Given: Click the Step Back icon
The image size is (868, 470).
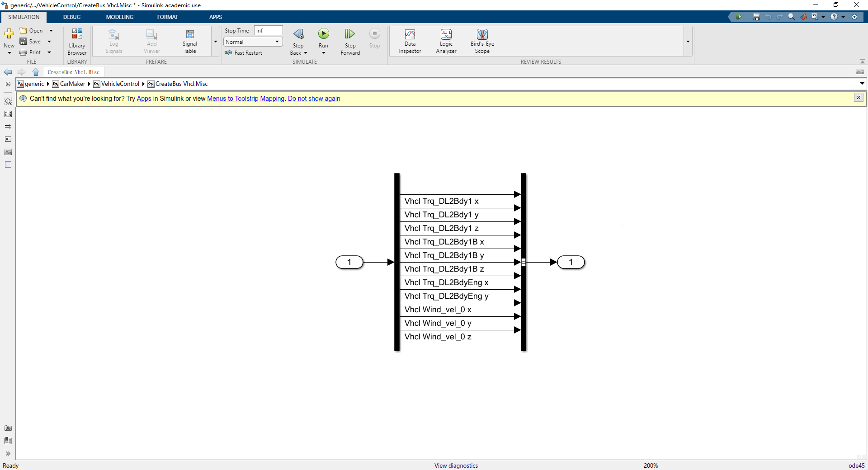Looking at the screenshot, I should pos(298,34).
